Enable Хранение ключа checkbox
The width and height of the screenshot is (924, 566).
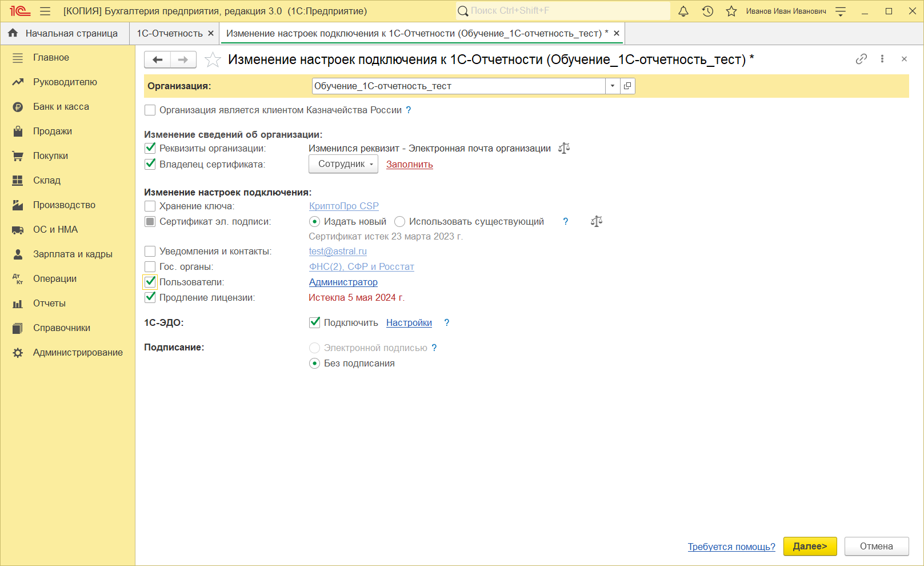click(x=150, y=206)
